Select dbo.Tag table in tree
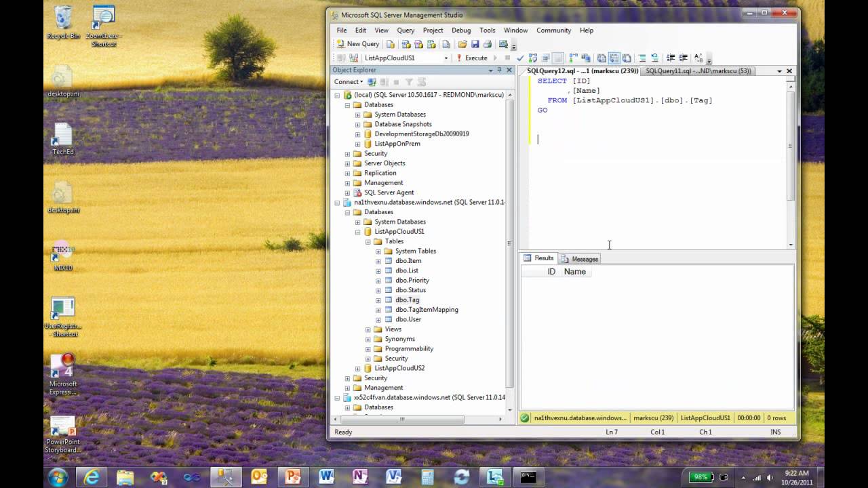This screenshot has height=488, width=868. 407,300
